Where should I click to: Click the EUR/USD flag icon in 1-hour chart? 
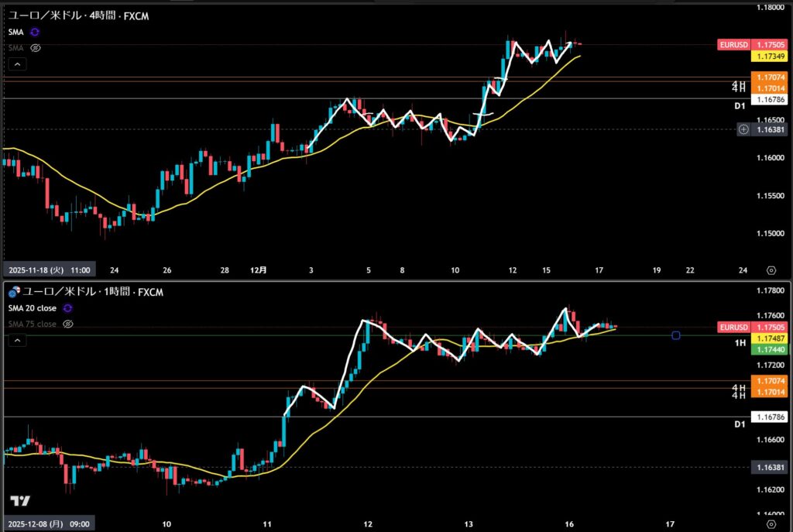click(13, 292)
